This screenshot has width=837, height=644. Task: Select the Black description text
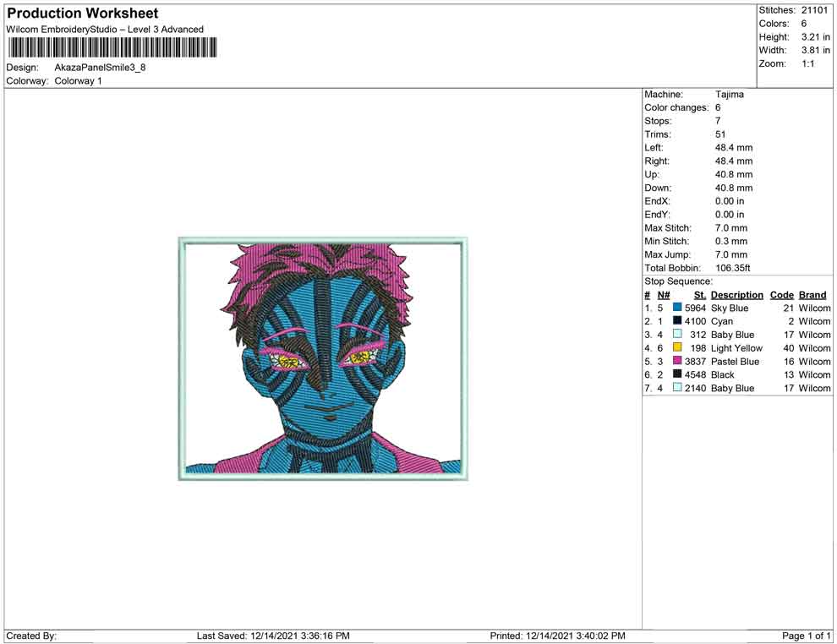click(x=722, y=374)
